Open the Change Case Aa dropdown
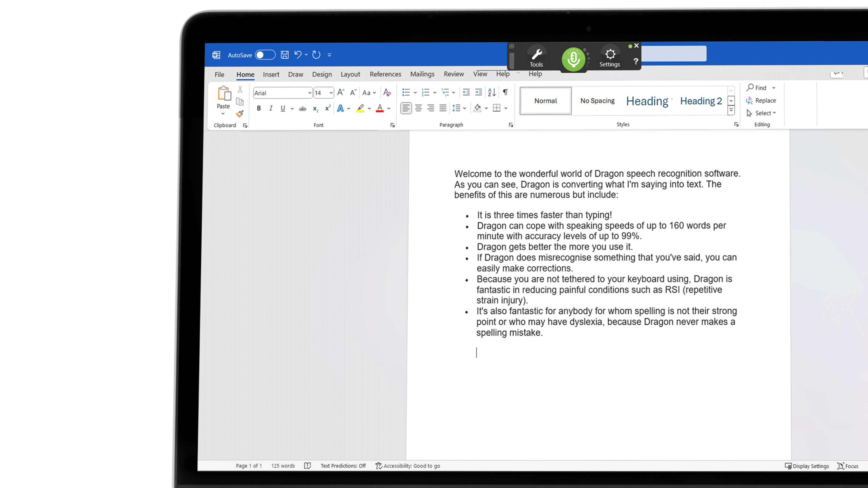 [369, 93]
